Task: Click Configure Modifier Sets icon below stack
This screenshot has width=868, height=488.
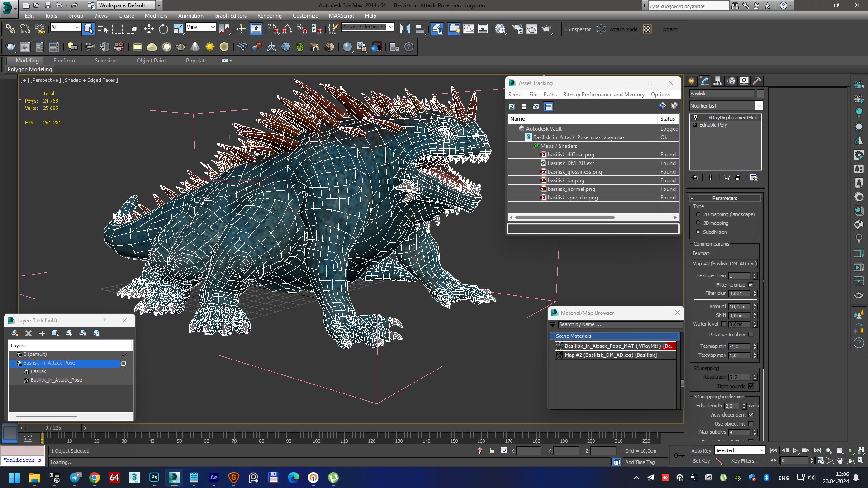Action: pos(754,178)
